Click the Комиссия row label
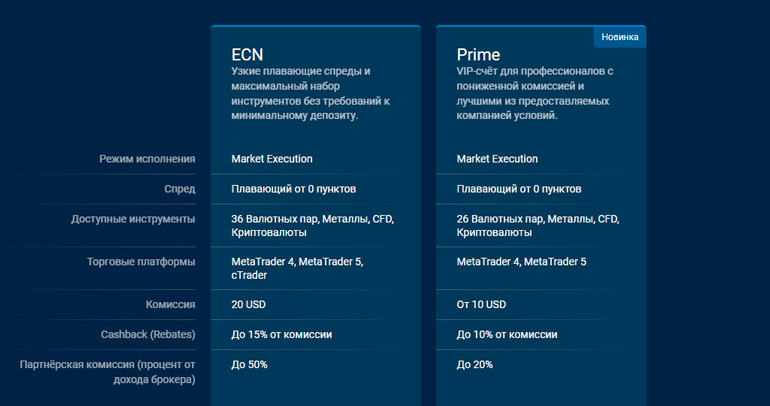This screenshot has height=406, width=770. coord(170,304)
